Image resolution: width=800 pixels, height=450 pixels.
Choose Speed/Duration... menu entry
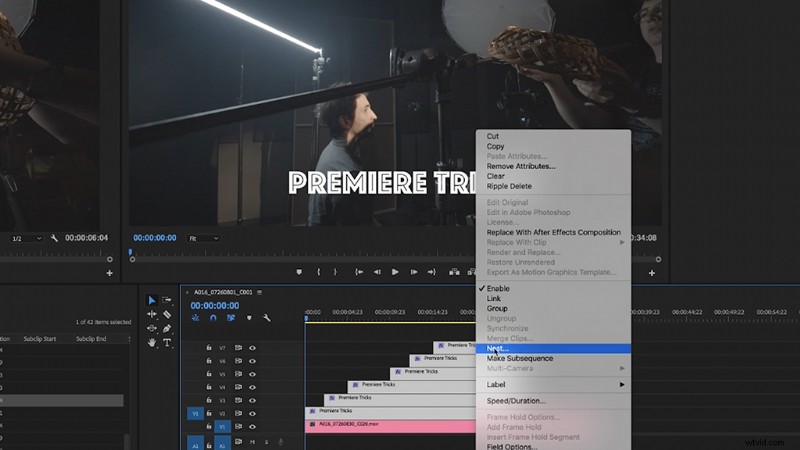(x=554, y=401)
